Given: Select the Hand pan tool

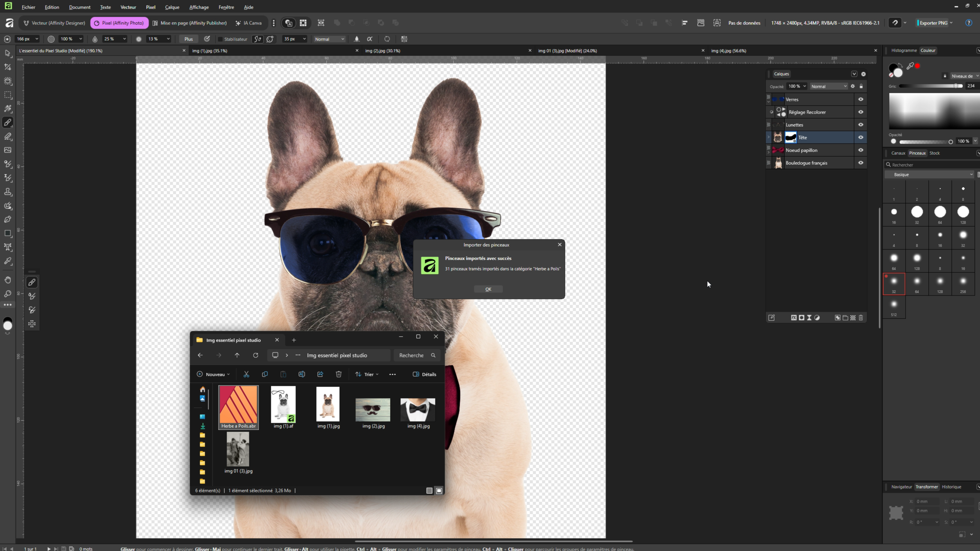Looking at the screenshot, I should (x=8, y=280).
